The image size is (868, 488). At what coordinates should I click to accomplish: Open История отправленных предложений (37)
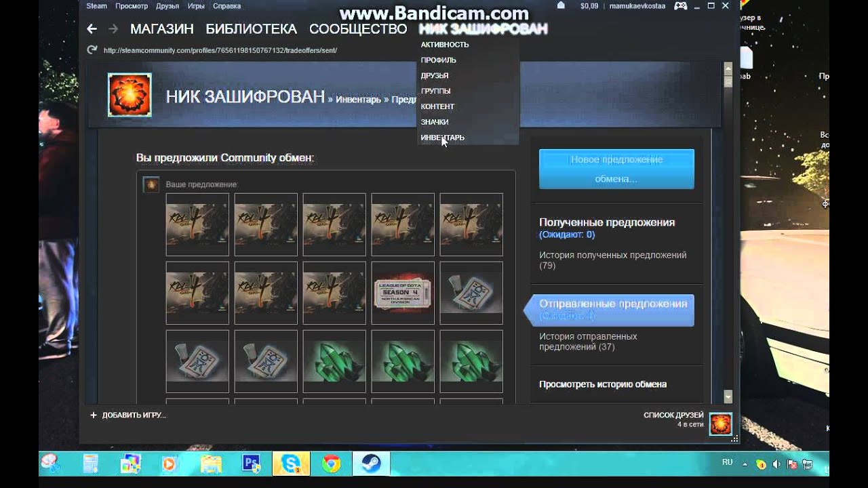[588, 342]
